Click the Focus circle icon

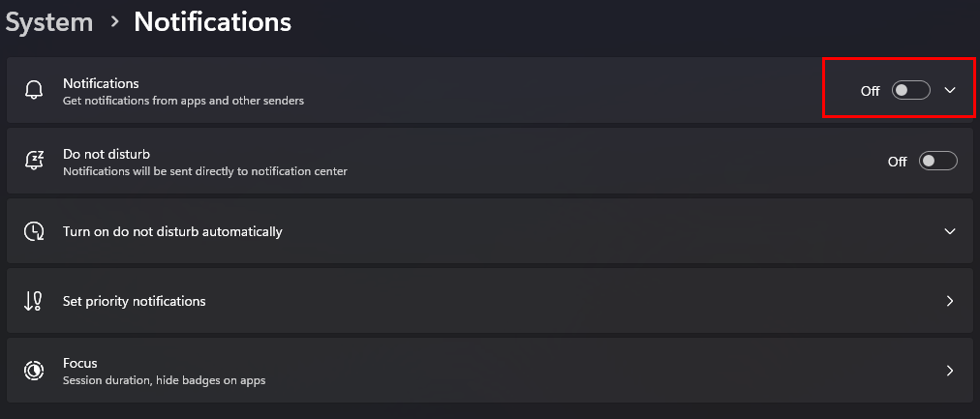[x=34, y=371]
